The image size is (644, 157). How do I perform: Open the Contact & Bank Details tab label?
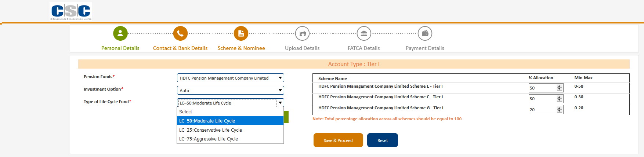coord(180,48)
